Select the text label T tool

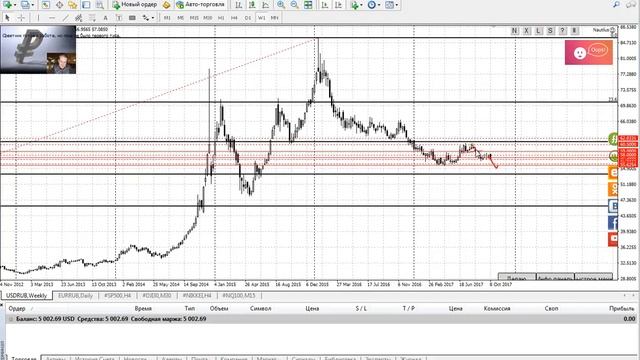119,18
